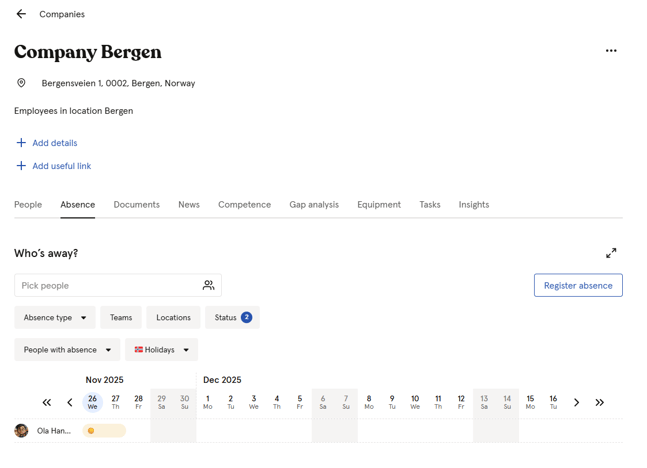
Task: Click the back arrow to Companies
Action: (x=21, y=14)
